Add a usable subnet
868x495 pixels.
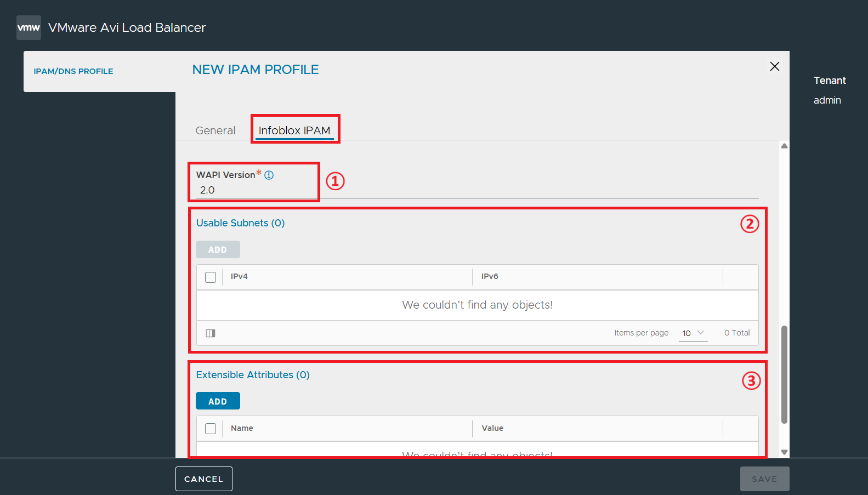point(218,249)
